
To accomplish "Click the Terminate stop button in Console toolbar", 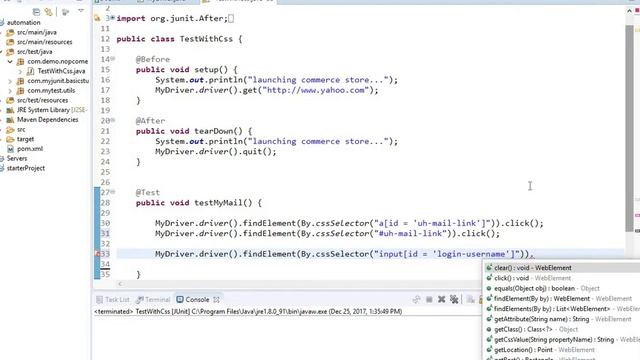I will point(429,300).
